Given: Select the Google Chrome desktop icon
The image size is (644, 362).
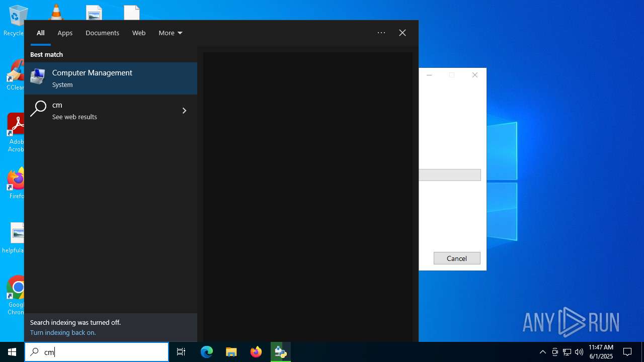Looking at the screenshot, I should click(x=16, y=296).
